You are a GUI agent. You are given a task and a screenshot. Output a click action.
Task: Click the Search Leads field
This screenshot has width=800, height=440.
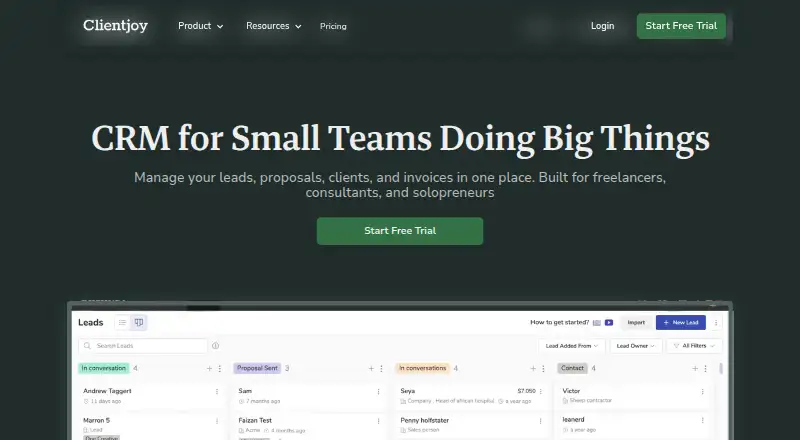coord(143,346)
